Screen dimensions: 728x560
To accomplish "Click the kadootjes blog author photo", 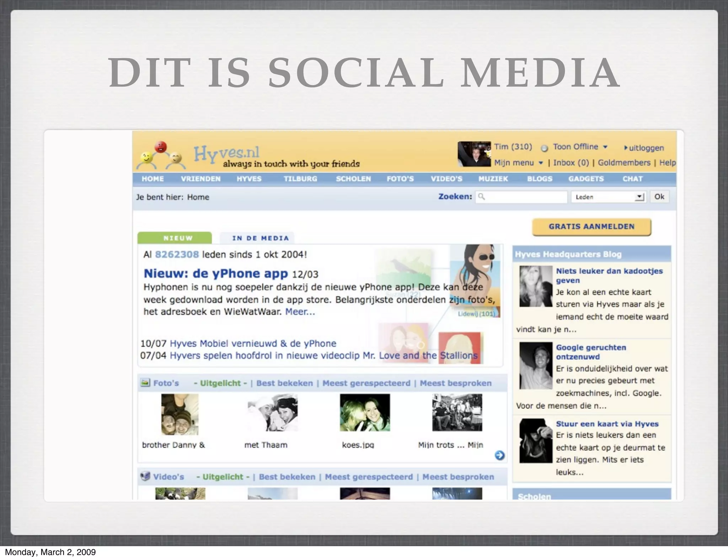I will (536, 286).
